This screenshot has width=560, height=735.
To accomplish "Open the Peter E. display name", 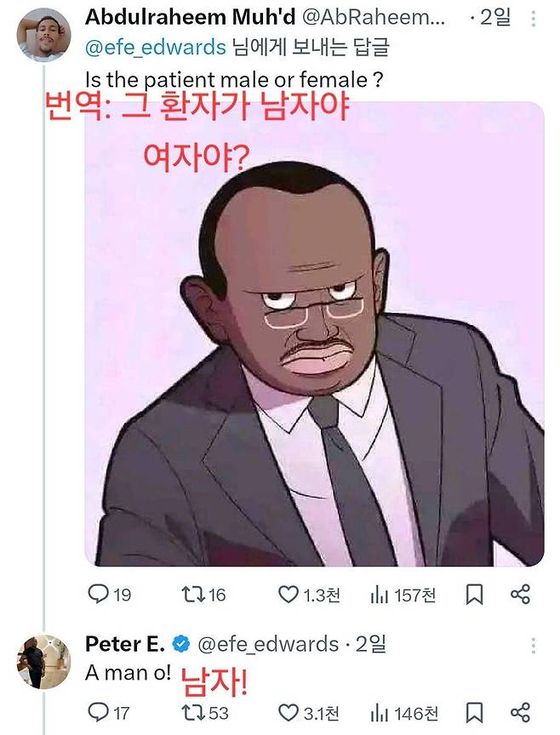I will [x=124, y=644].
